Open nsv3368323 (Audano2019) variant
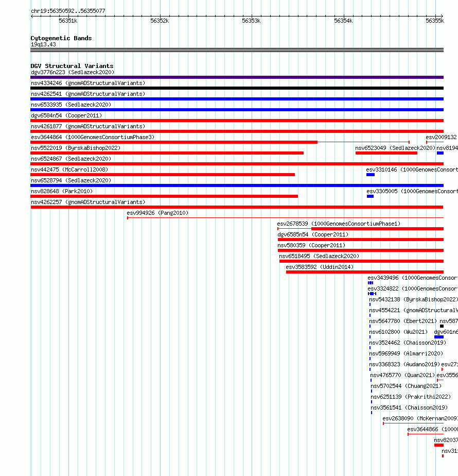Screen dimensions: 458x476 coord(404,364)
